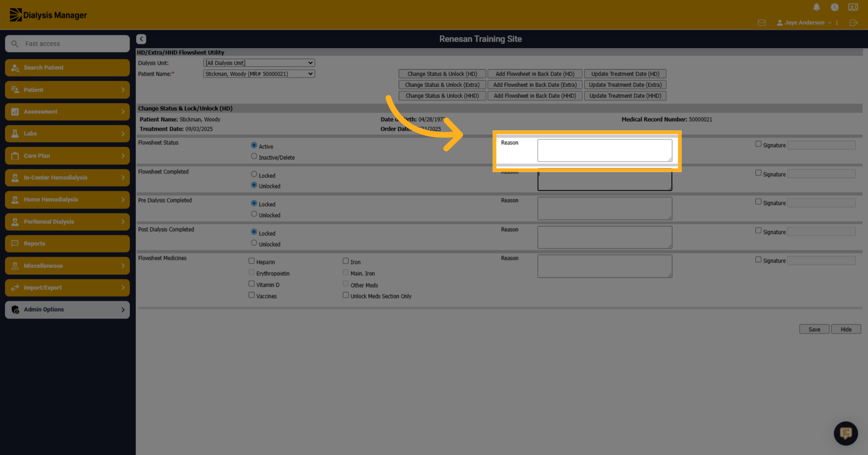Click the Fast access search field
The image size is (868, 455).
[67, 44]
